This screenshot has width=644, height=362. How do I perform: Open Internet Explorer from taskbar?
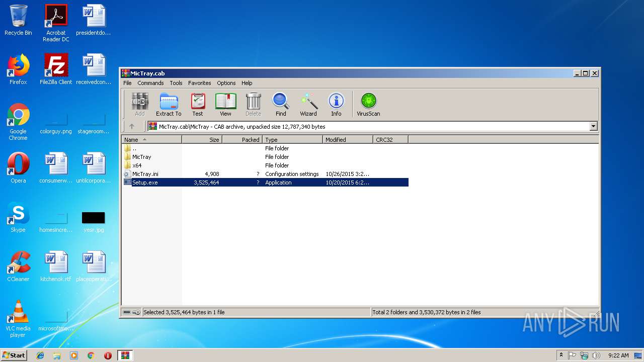coord(40,355)
